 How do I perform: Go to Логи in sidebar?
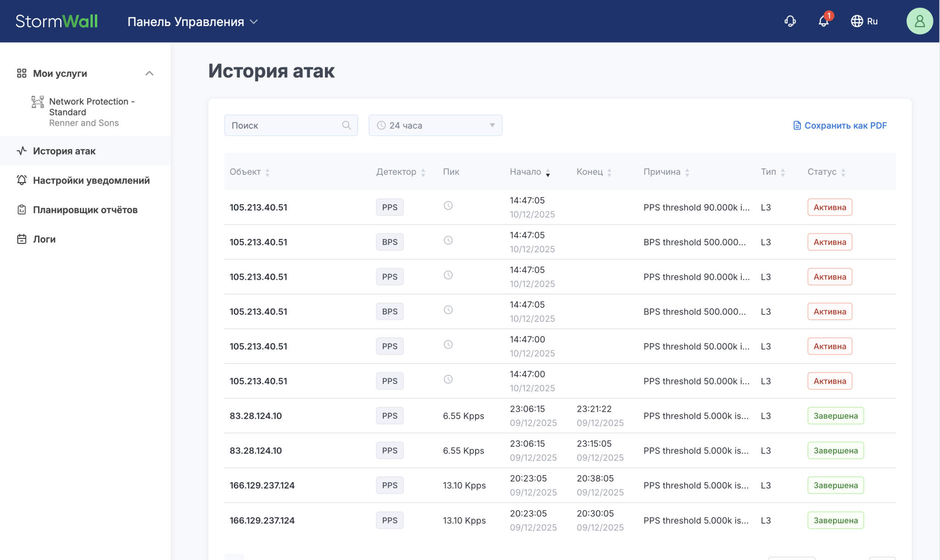pos(44,239)
